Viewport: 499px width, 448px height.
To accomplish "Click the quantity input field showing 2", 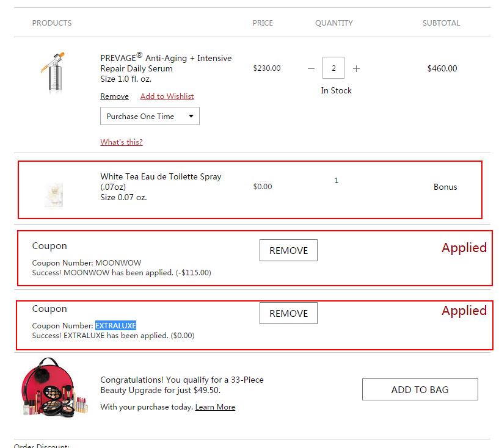I will click(x=333, y=68).
